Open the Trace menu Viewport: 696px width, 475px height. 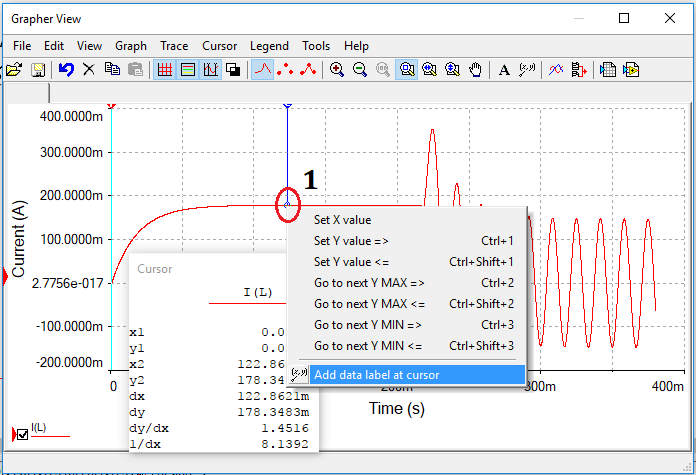point(174,46)
